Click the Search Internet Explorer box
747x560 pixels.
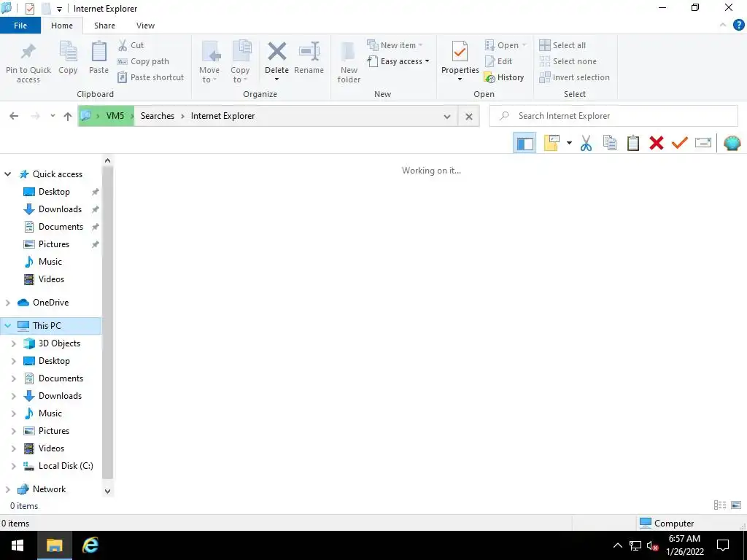(x=613, y=116)
